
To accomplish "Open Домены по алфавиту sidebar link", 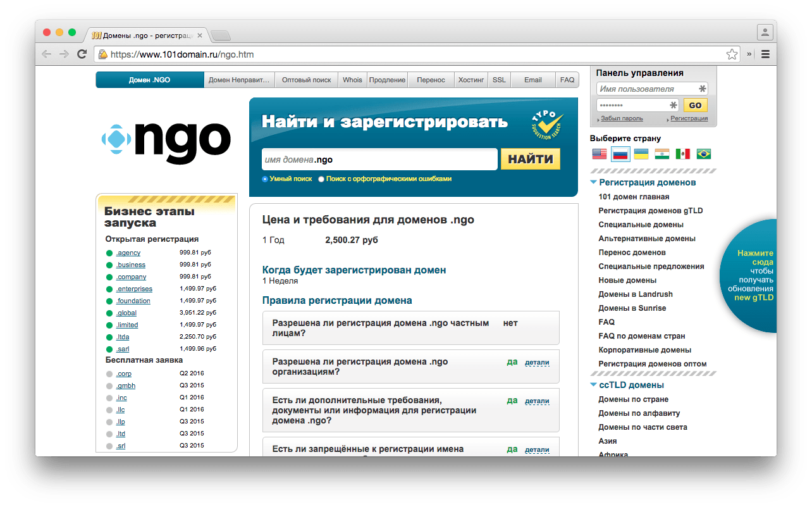I will coord(639,413).
